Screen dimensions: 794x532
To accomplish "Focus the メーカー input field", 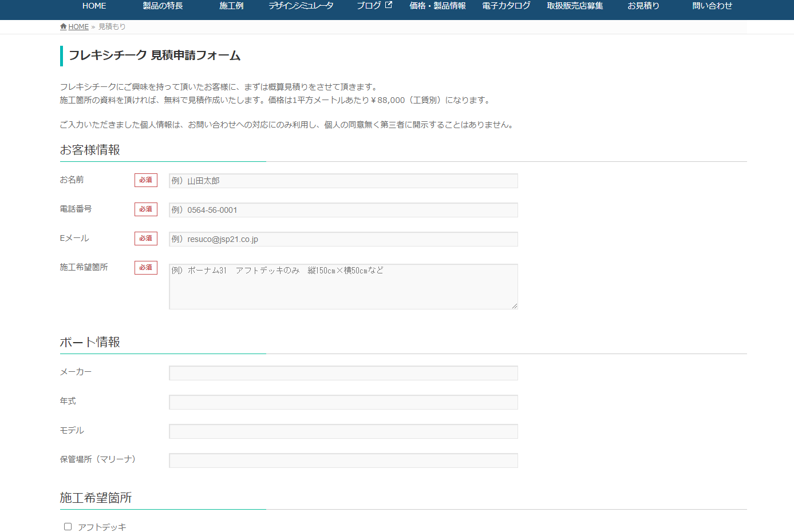I will [343, 373].
